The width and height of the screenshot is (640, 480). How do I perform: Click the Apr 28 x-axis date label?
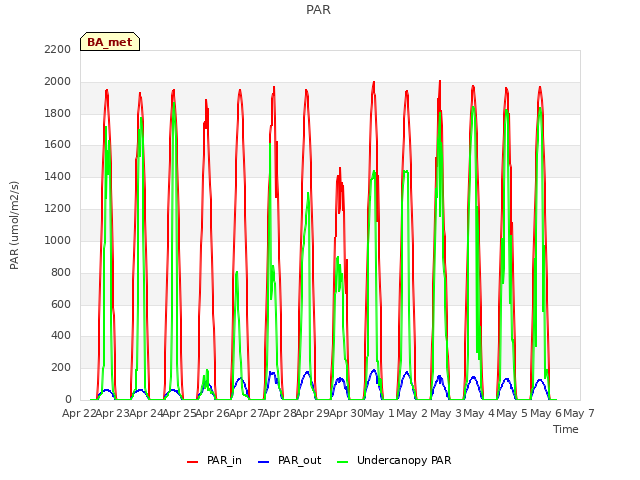(279, 413)
